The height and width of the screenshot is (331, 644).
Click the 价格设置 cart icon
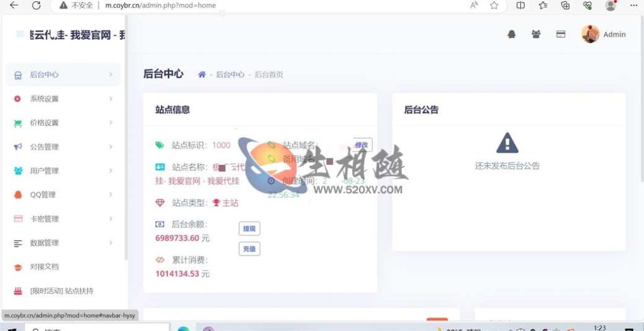tap(18, 123)
